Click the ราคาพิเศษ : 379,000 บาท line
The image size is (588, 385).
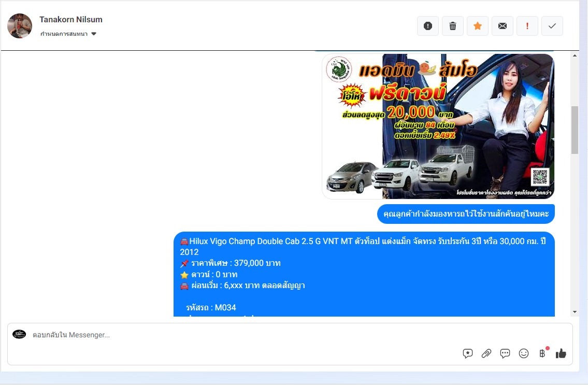click(x=231, y=263)
